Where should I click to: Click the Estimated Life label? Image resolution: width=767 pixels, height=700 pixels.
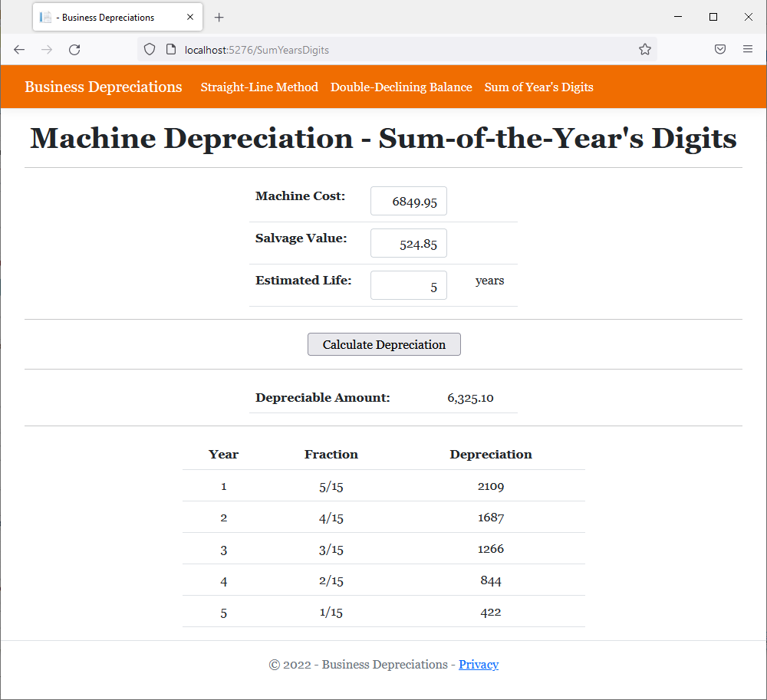point(303,281)
